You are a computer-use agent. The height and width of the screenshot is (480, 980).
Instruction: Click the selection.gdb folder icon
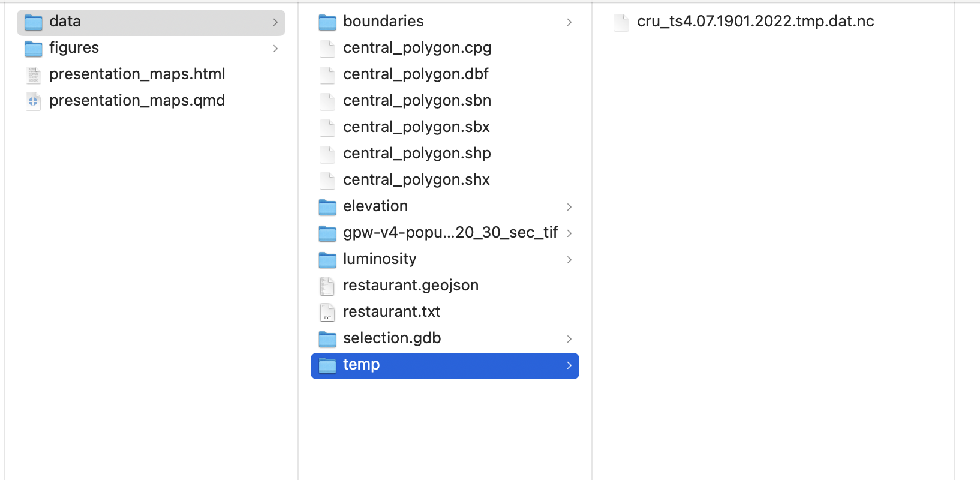[327, 339]
